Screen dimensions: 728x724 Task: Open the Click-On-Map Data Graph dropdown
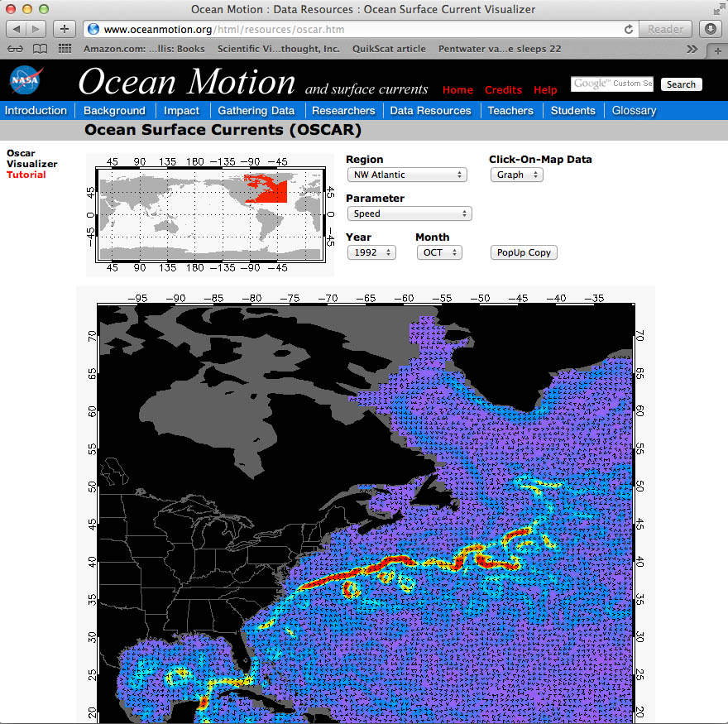(516, 175)
